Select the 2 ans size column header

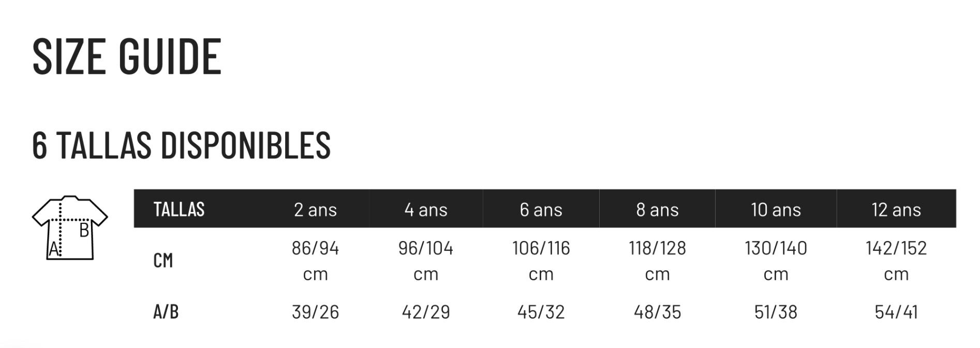[x=315, y=209]
